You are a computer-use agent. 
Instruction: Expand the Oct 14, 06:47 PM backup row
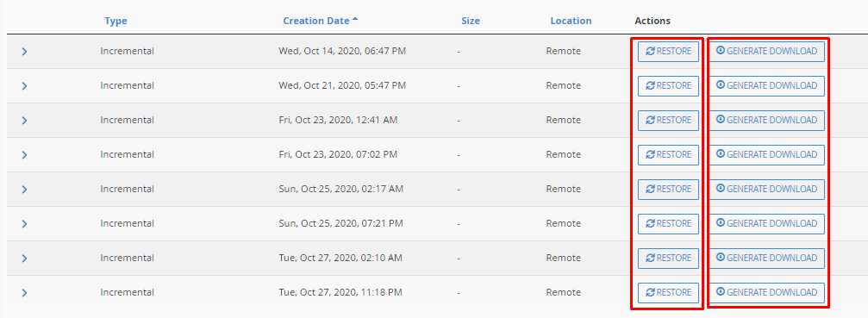(x=24, y=52)
